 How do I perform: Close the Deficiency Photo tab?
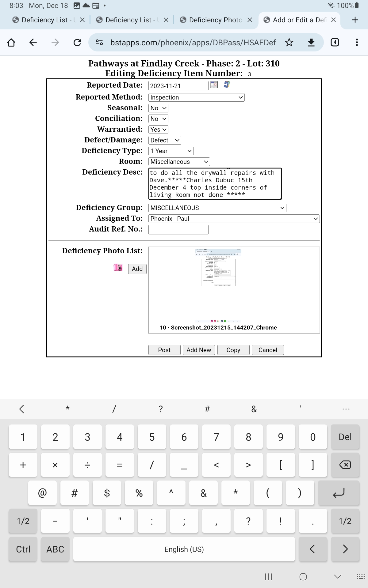point(250,20)
